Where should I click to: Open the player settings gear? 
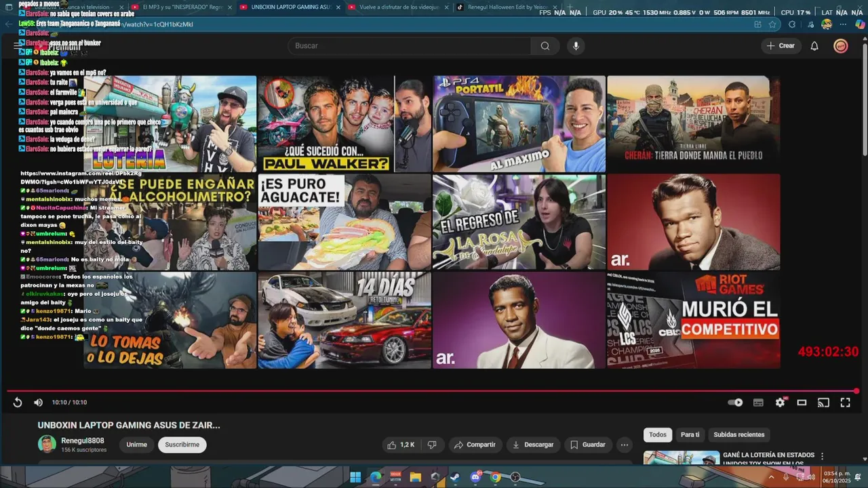pyautogui.click(x=780, y=403)
